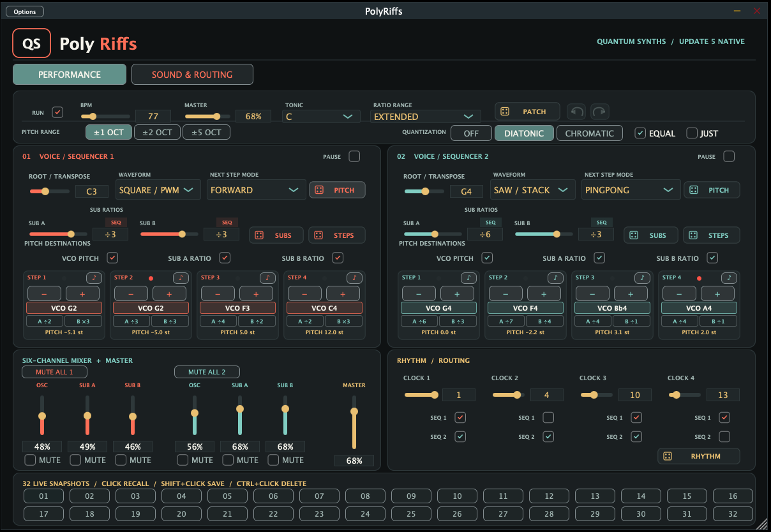This screenshot has height=532, width=771.
Task: Click plus on Sequencer 2 Step 1
Action: 458,293
